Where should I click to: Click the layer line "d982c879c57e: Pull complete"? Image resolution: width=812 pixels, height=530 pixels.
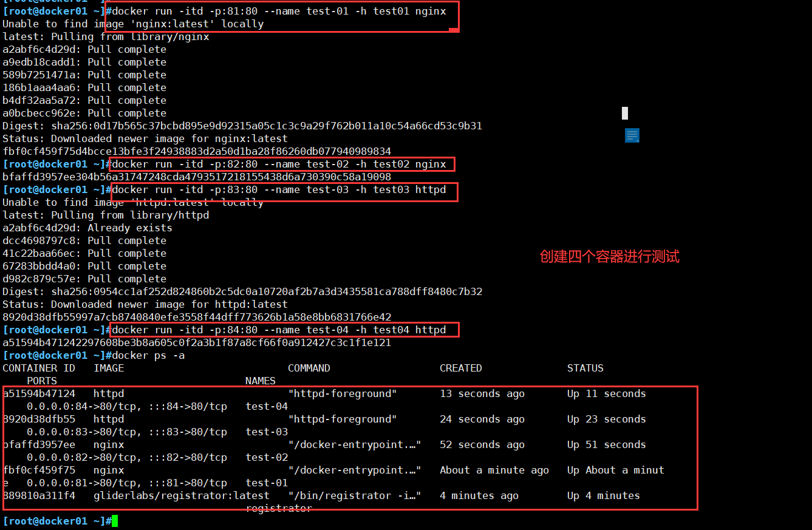84,279
